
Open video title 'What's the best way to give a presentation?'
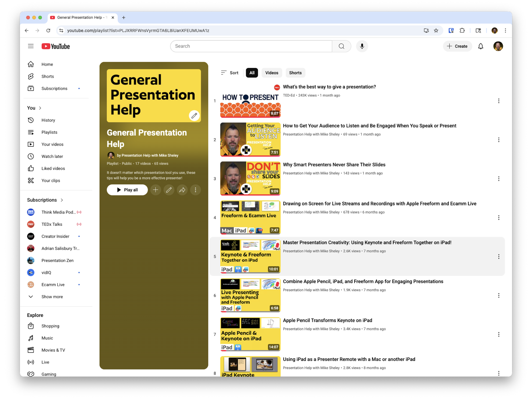tap(329, 87)
